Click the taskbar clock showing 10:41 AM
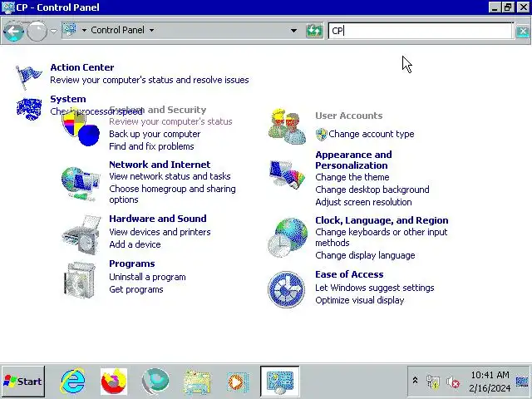The height and width of the screenshot is (399, 532). [490, 382]
